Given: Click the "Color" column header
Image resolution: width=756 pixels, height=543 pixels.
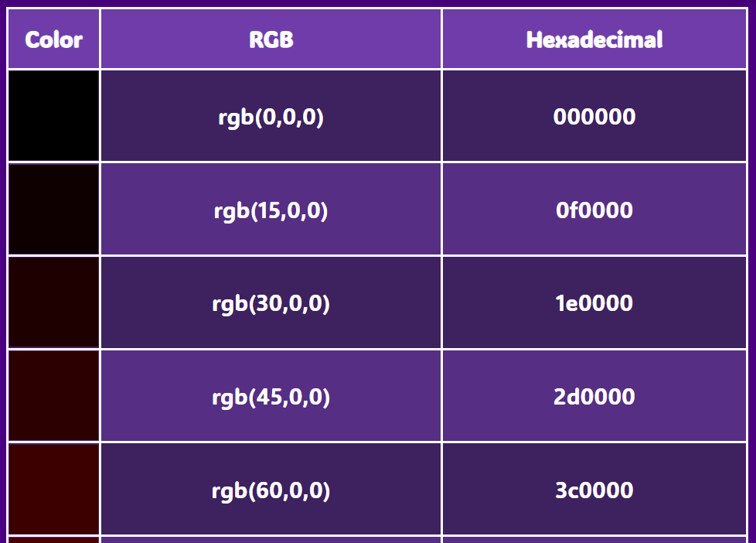Looking at the screenshot, I should coord(53,39).
